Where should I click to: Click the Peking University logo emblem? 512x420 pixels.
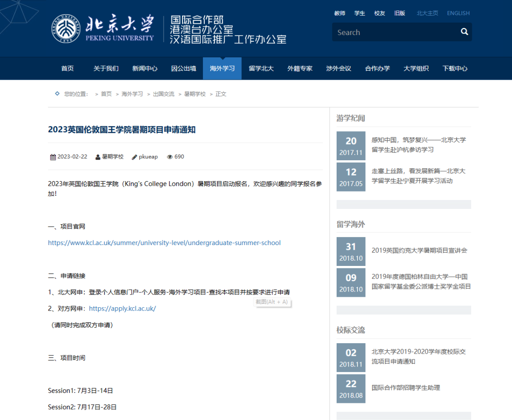(66, 29)
